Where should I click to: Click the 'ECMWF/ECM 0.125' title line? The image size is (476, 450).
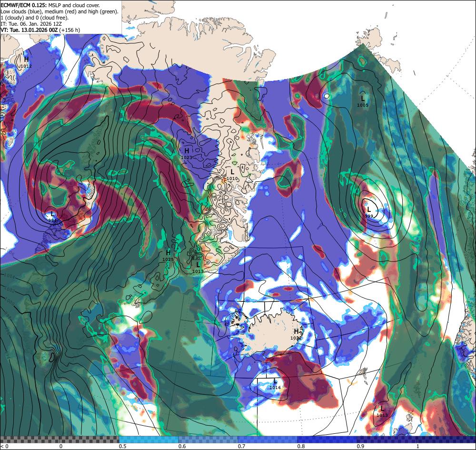(50, 5)
